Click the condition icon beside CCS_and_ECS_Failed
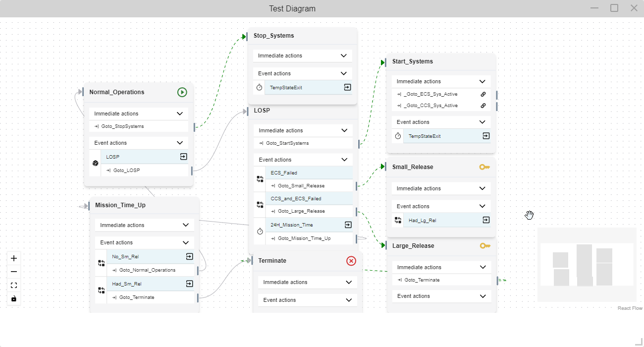This screenshot has height=347, width=644. click(260, 205)
